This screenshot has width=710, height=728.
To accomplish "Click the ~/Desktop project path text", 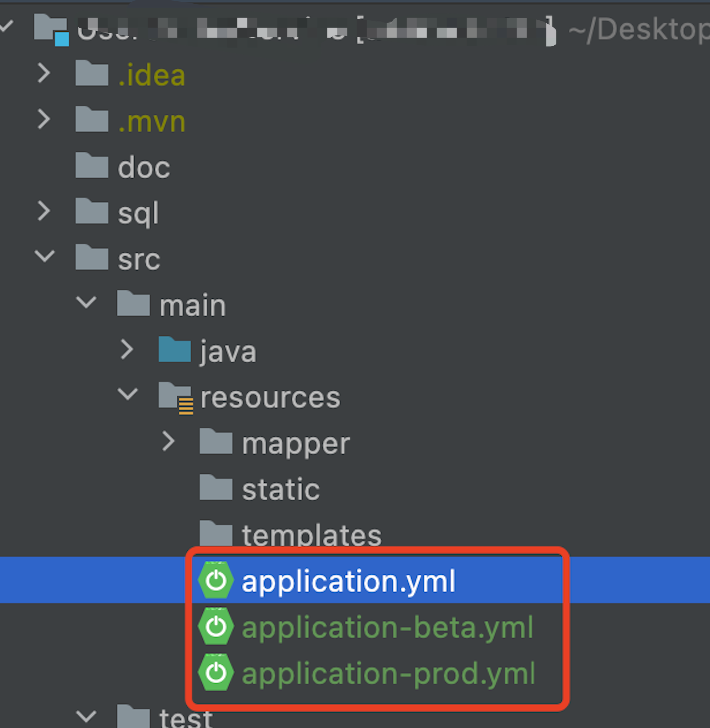I will click(639, 29).
